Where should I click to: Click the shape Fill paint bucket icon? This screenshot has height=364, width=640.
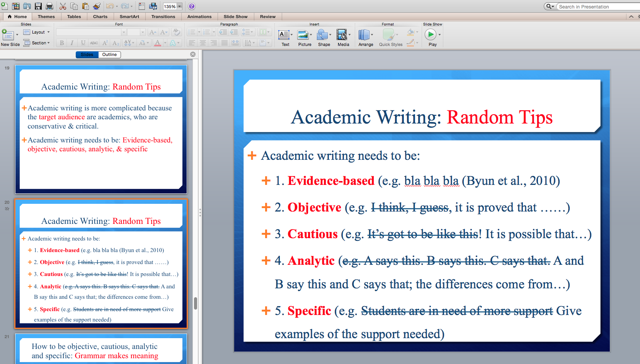pyautogui.click(x=410, y=32)
